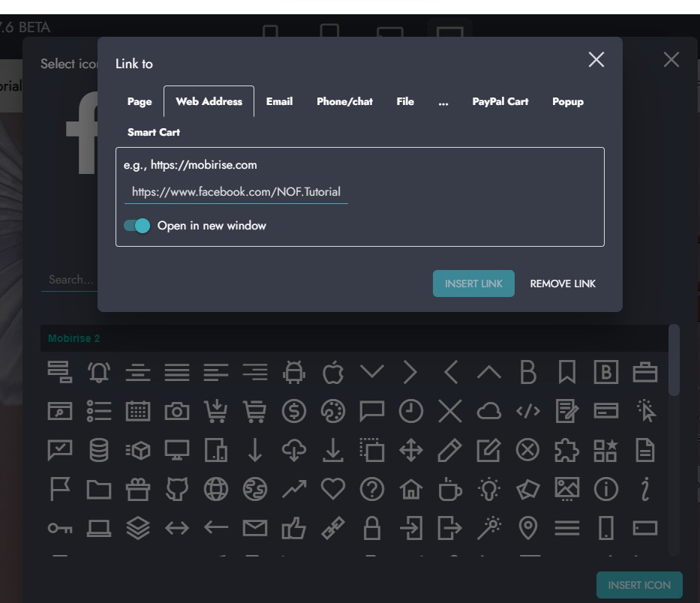Click the icon Search field
The image size is (700, 603).
[70, 280]
